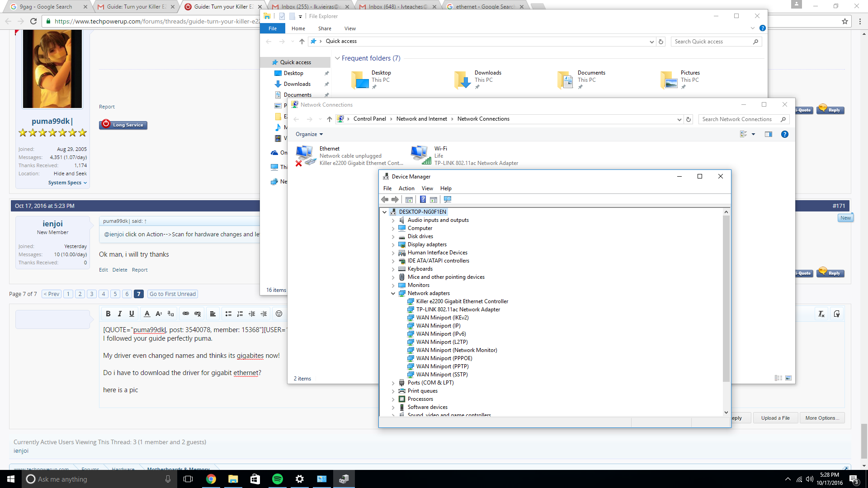Open Device Manager View menu
This screenshot has height=488, width=868.
click(x=427, y=188)
